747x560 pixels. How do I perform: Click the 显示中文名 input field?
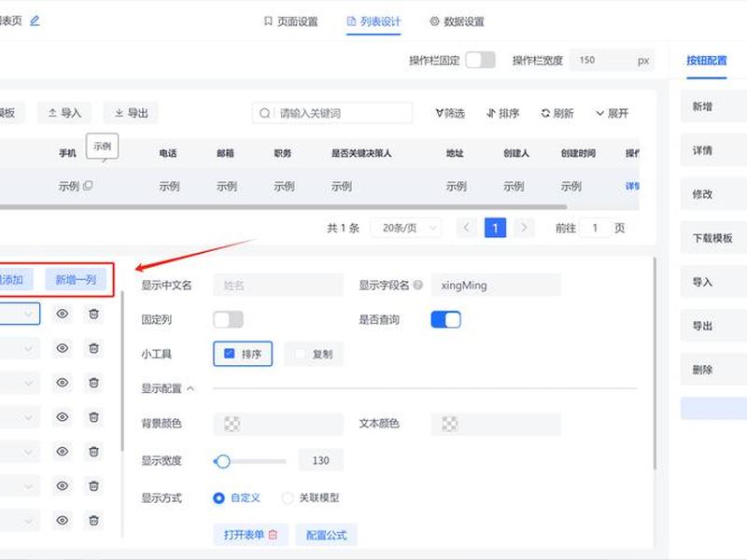pos(278,286)
